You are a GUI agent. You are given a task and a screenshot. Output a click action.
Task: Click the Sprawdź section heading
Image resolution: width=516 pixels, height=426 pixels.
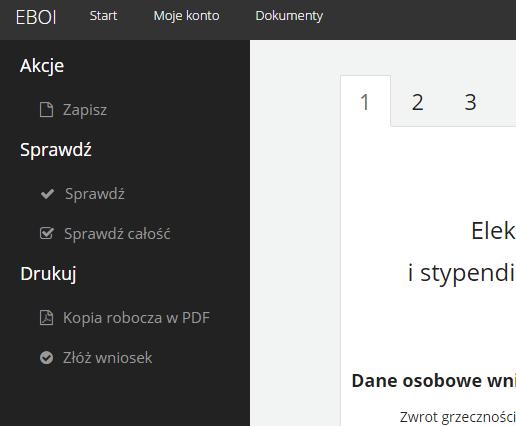[56, 149]
